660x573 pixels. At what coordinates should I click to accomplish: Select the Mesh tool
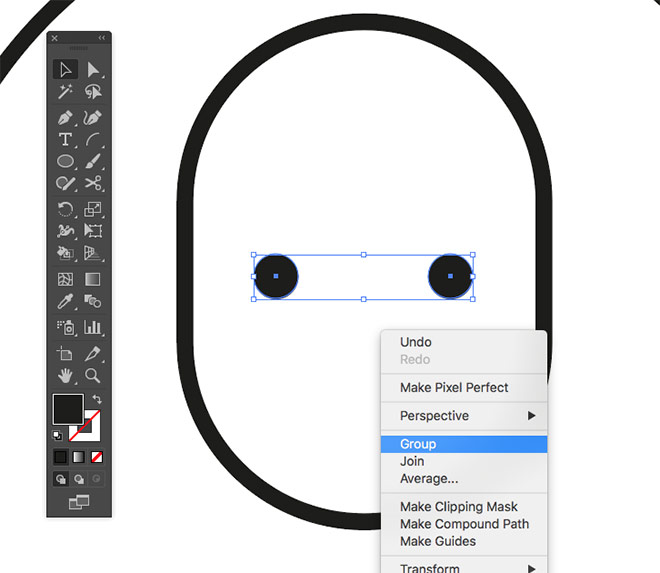click(65, 279)
